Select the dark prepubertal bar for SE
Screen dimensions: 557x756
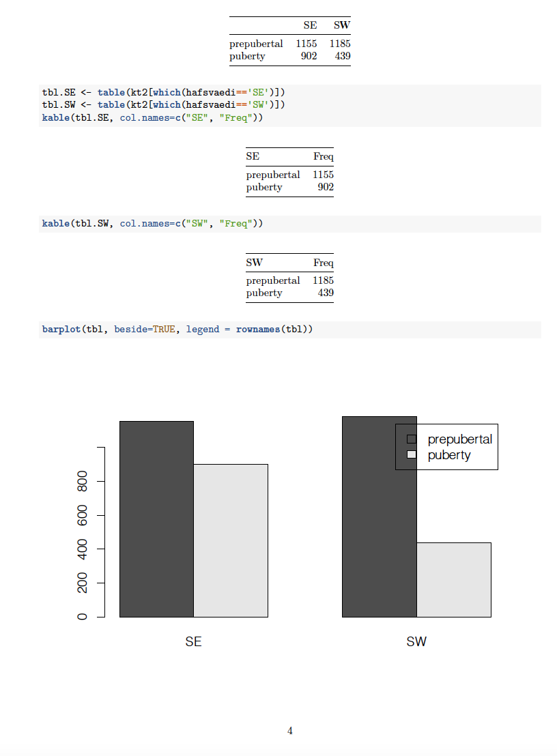156,519
